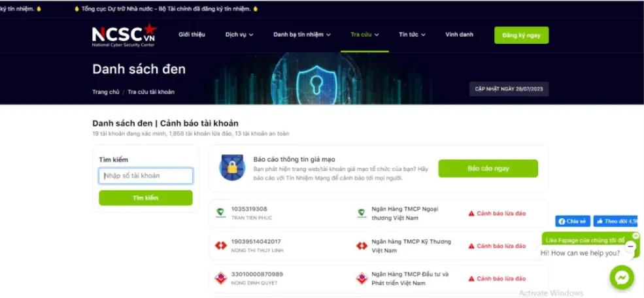Click the green Báo cáo ngay button
This screenshot has height=298, width=644.
pos(488,169)
